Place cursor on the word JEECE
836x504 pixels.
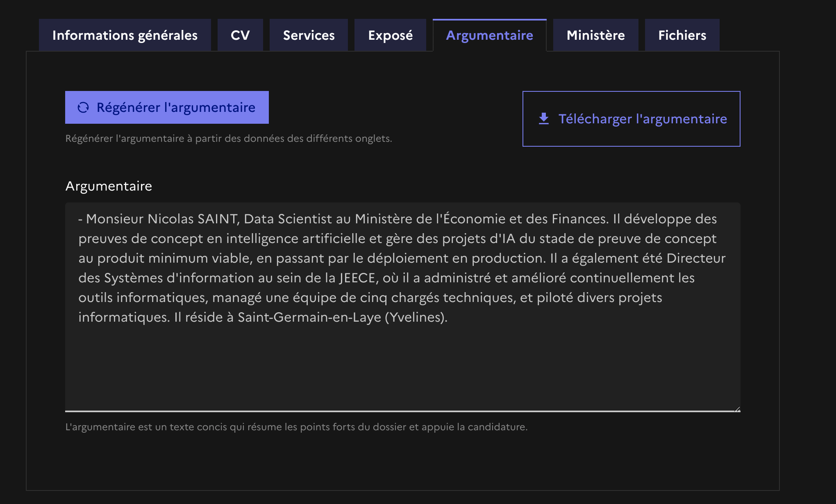pos(357,278)
